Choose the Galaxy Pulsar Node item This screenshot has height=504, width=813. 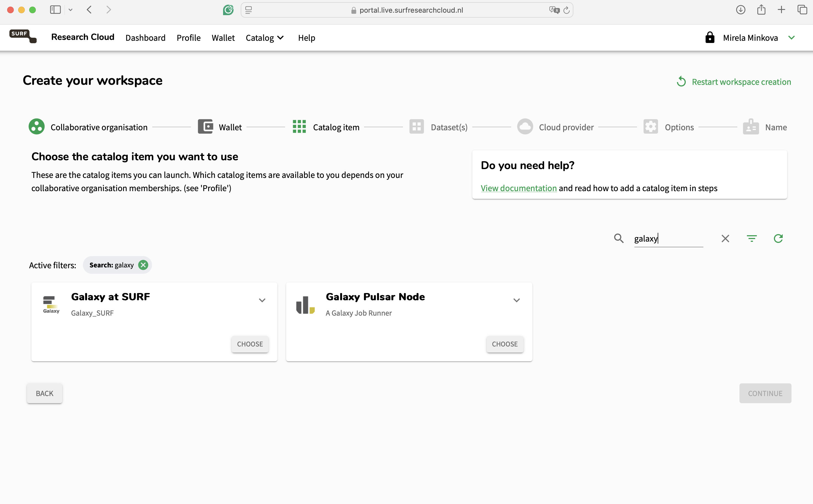505,344
